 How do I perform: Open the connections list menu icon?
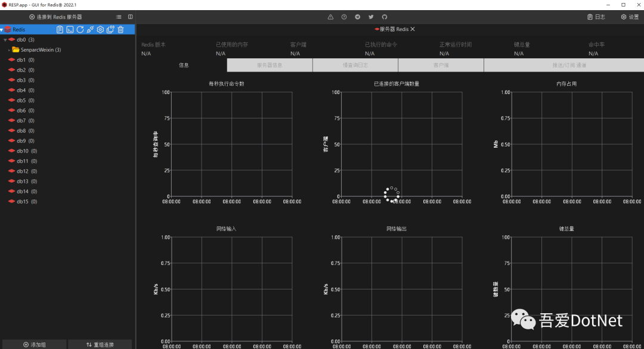119,17
